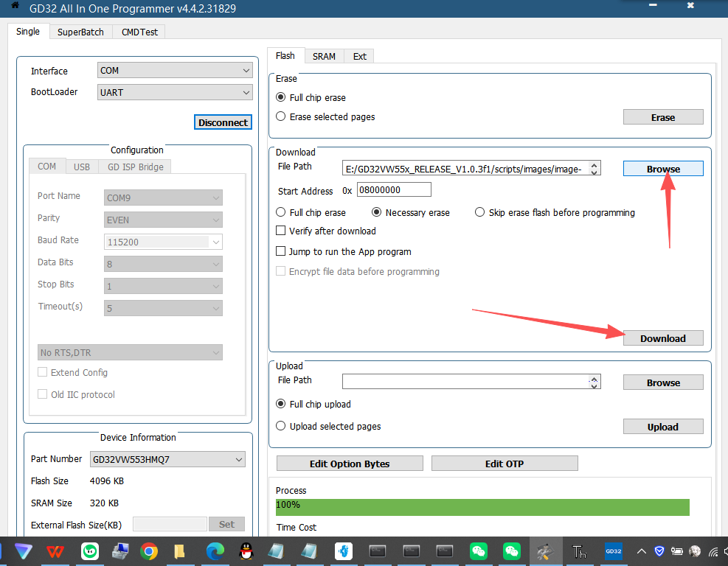Screen dimensions: 728x566
Task: Click Browse in the Upload section
Action: click(x=663, y=382)
